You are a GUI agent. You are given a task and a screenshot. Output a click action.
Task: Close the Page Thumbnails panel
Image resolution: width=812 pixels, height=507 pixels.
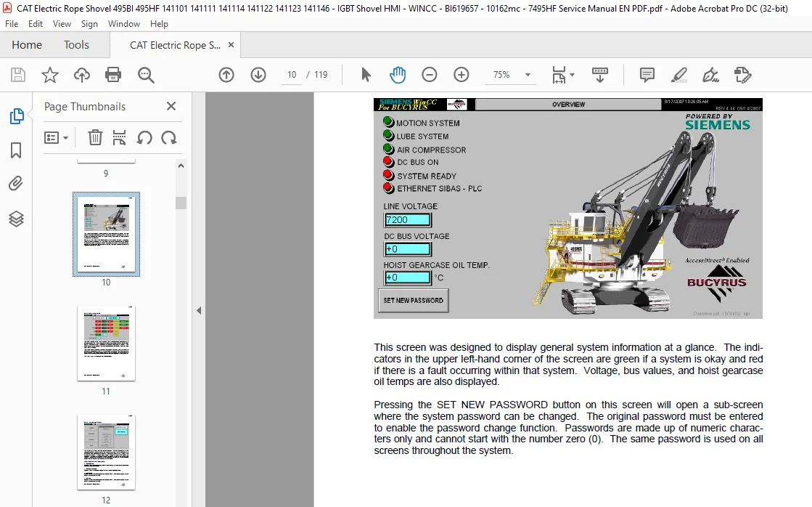coord(171,106)
